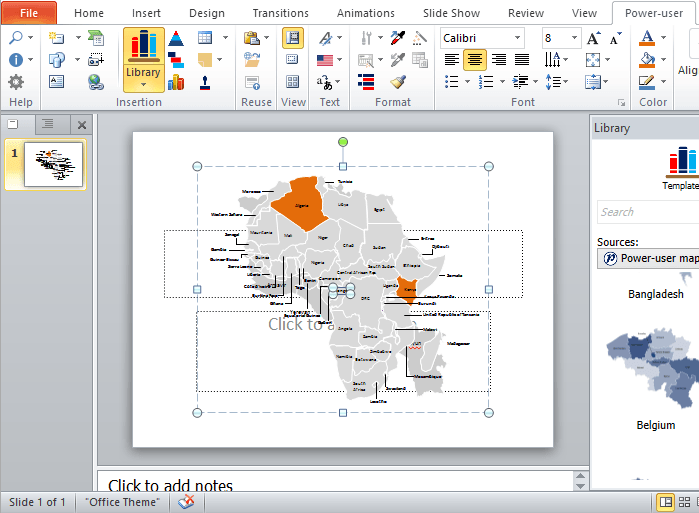This screenshot has width=699, height=513.
Task: Insert a sticky note
Action: [205, 59]
